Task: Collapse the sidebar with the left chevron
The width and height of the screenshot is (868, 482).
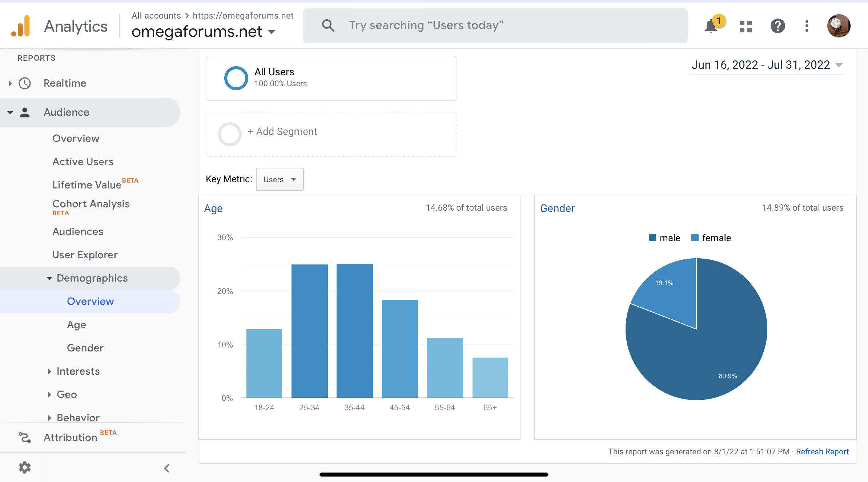Action: (x=167, y=468)
